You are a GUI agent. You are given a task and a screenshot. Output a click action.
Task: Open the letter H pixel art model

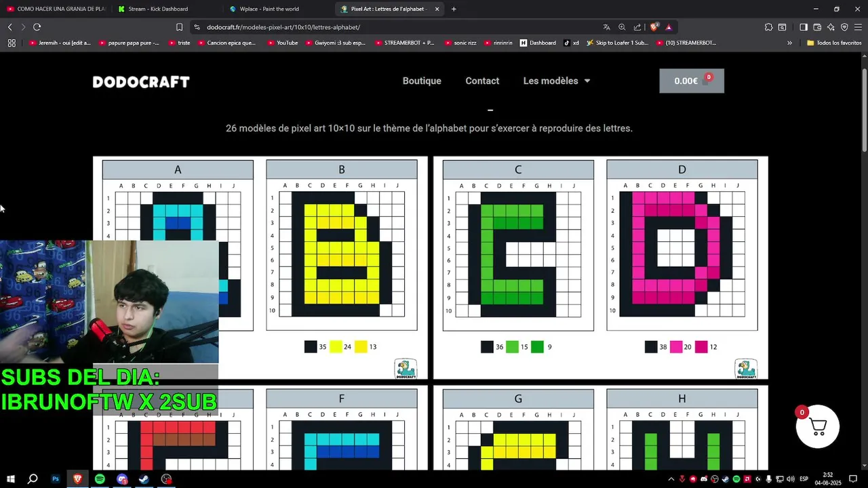682,430
